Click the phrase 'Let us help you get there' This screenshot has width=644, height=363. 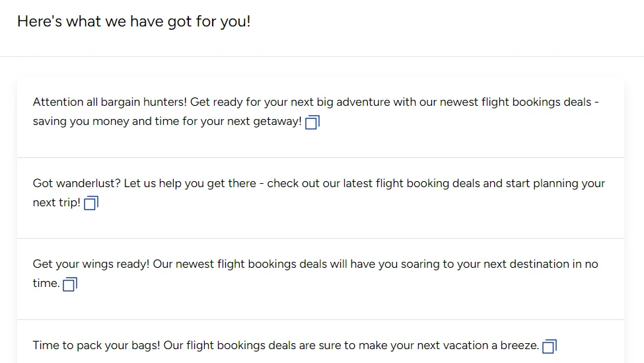point(190,183)
